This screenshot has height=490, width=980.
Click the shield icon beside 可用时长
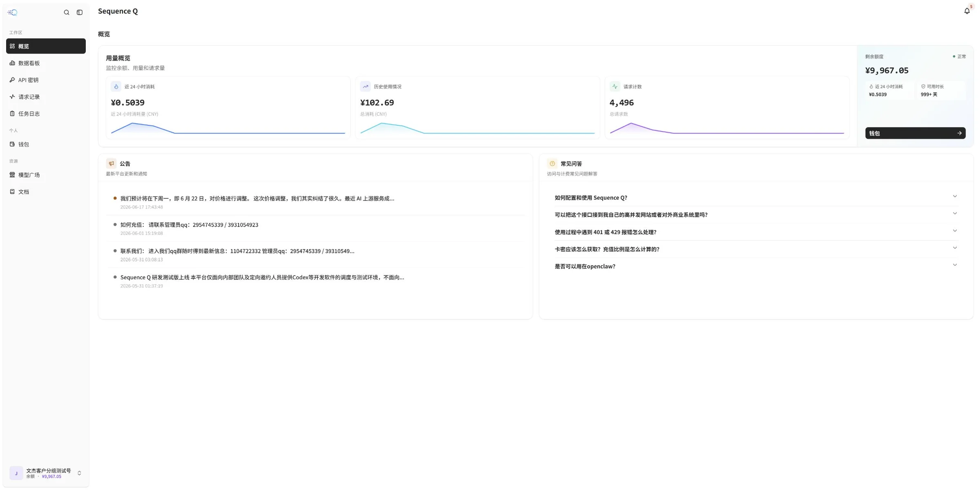click(x=923, y=87)
